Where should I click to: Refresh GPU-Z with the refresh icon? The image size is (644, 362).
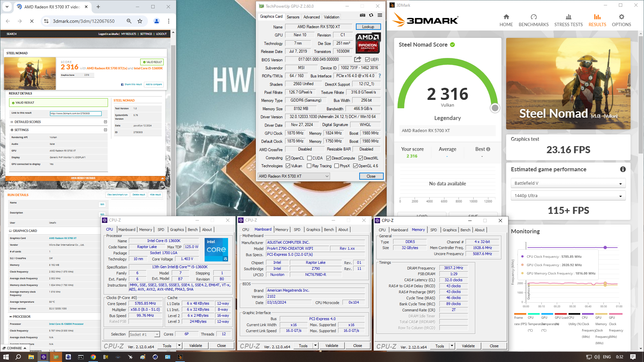pyautogui.click(x=371, y=15)
